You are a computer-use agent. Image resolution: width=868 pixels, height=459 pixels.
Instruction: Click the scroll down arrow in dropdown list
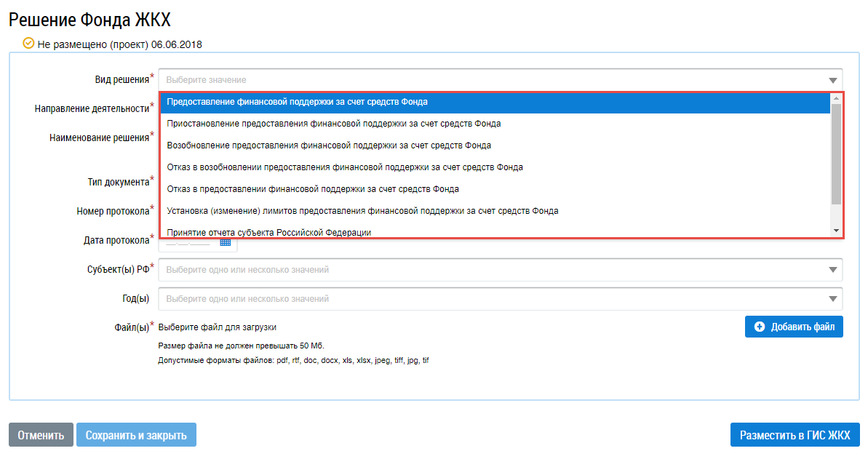[x=836, y=231]
